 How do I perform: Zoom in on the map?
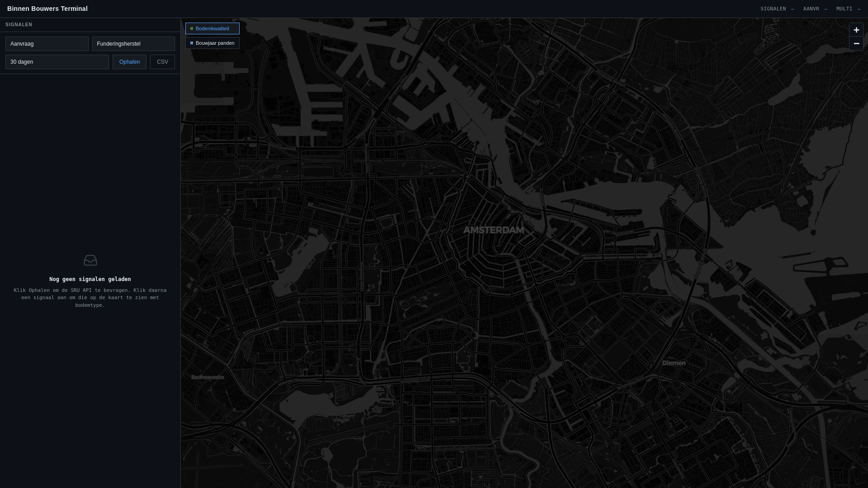(856, 30)
